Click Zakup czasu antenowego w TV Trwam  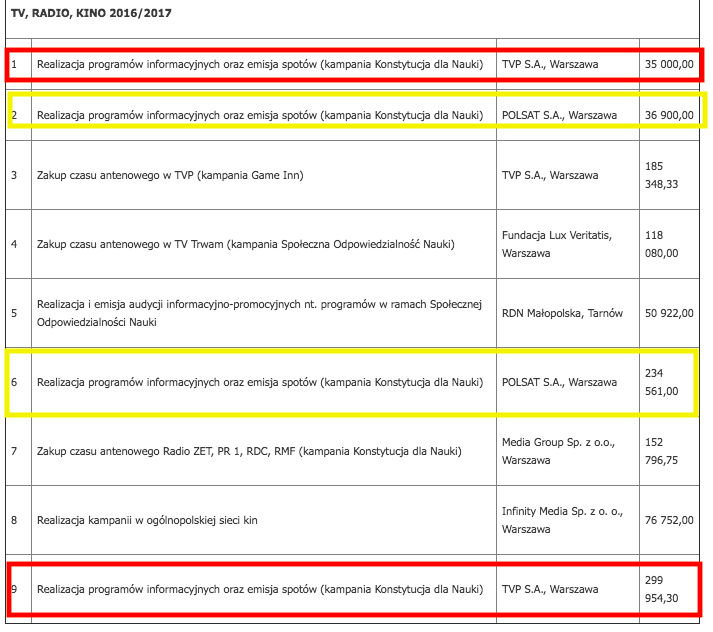[x=246, y=245]
